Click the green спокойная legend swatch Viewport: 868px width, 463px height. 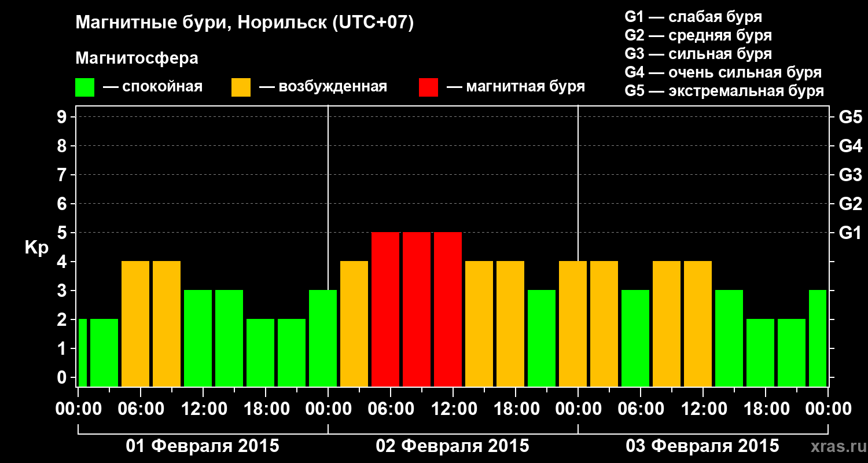pyautogui.click(x=84, y=87)
